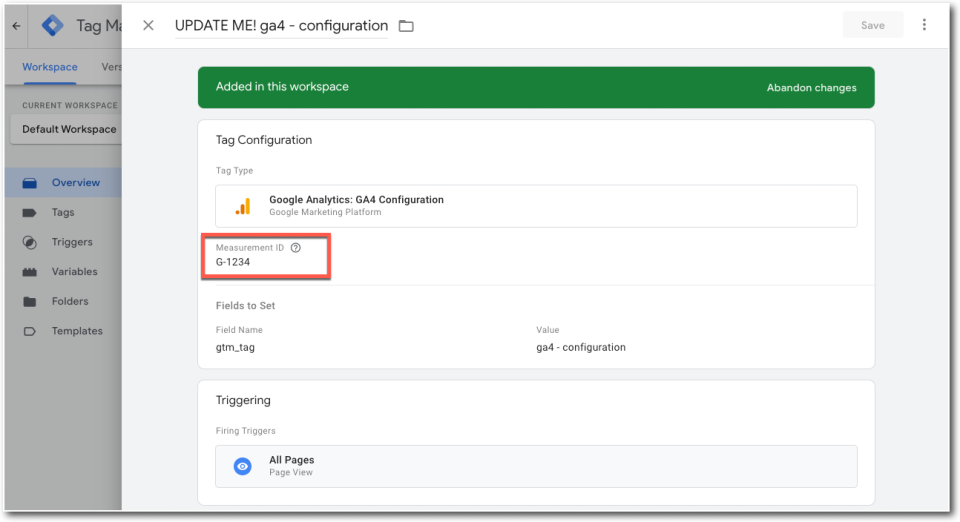This screenshot has height=522, width=960.
Task: Click the Overview briefcase icon
Action: 29,183
